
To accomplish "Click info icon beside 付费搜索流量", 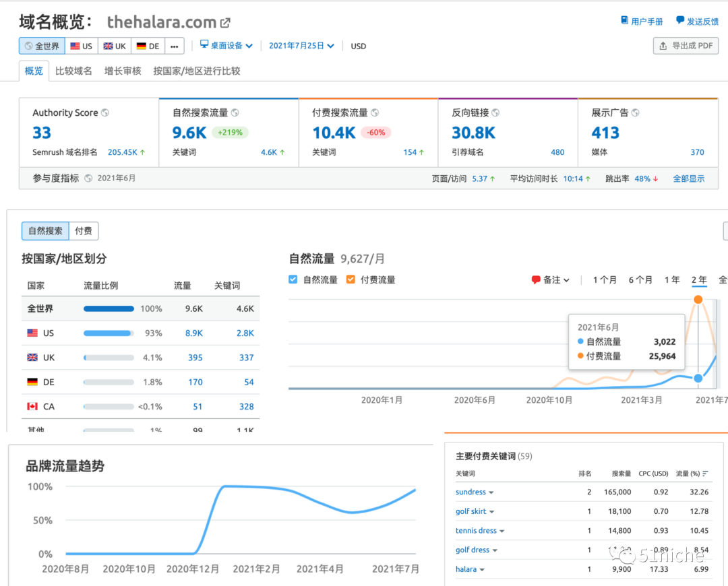I will [375, 112].
